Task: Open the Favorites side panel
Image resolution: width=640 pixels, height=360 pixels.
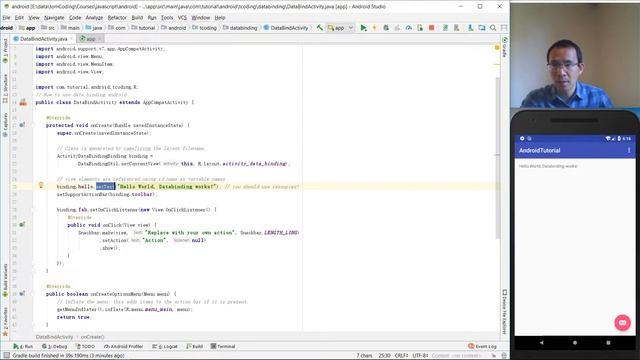Action: pos(5,322)
